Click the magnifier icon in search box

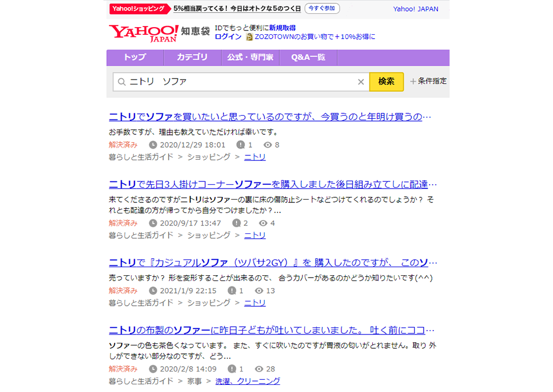[122, 82]
